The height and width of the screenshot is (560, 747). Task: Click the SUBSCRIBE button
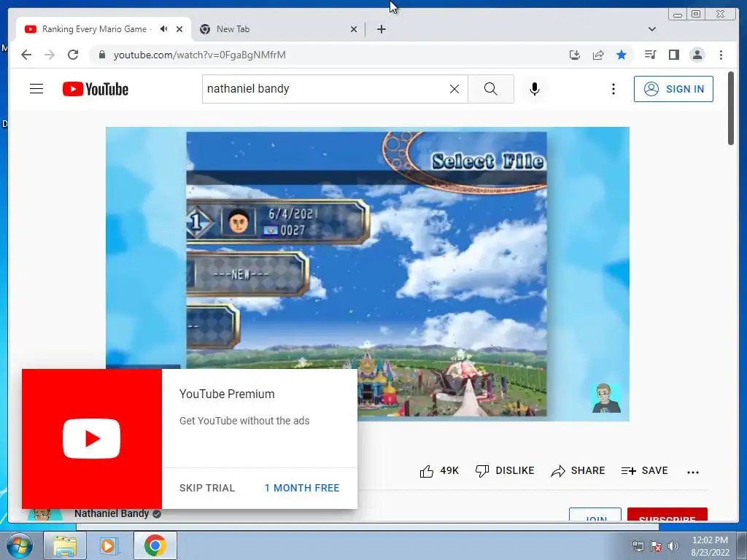[x=667, y=516]
